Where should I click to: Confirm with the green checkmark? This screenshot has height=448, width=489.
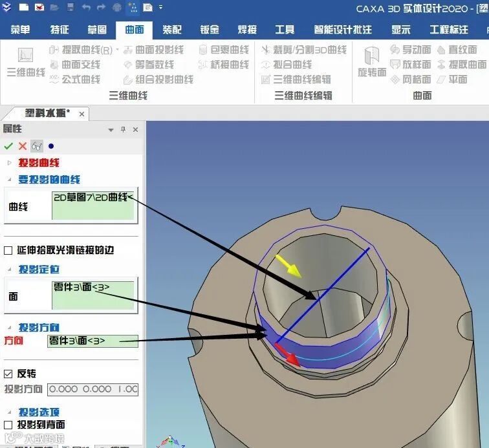coord(8,146)
